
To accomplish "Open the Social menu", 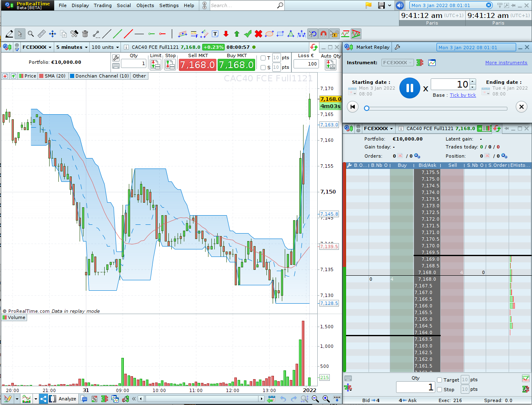I will [x=124, y=5].
